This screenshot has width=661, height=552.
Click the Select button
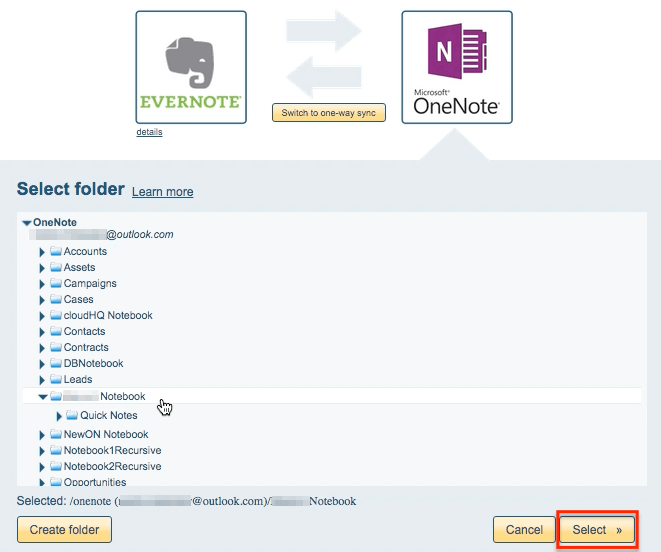(x=597, y=530)
